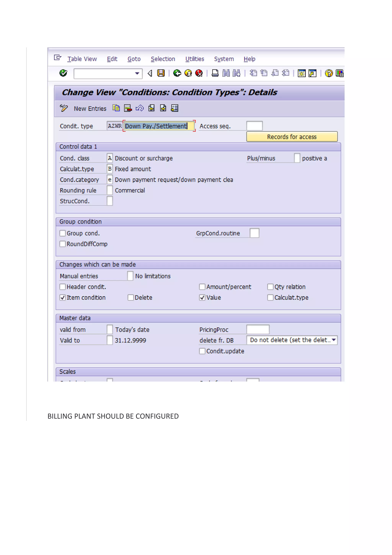
Task: Click the Display/Change pencil-glasses icon
Action: (x=64, y=108)
